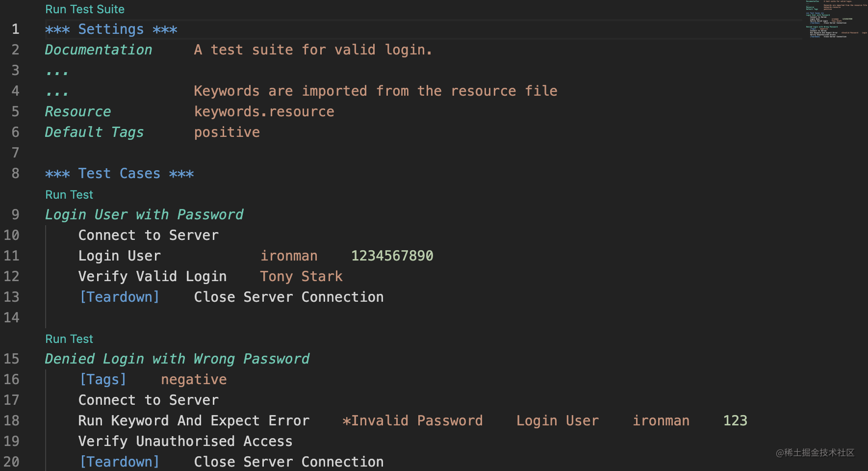Run the "Login User with Password" test via Run Test
Viewport: 868px width, 471px height.
click(69, 194)
